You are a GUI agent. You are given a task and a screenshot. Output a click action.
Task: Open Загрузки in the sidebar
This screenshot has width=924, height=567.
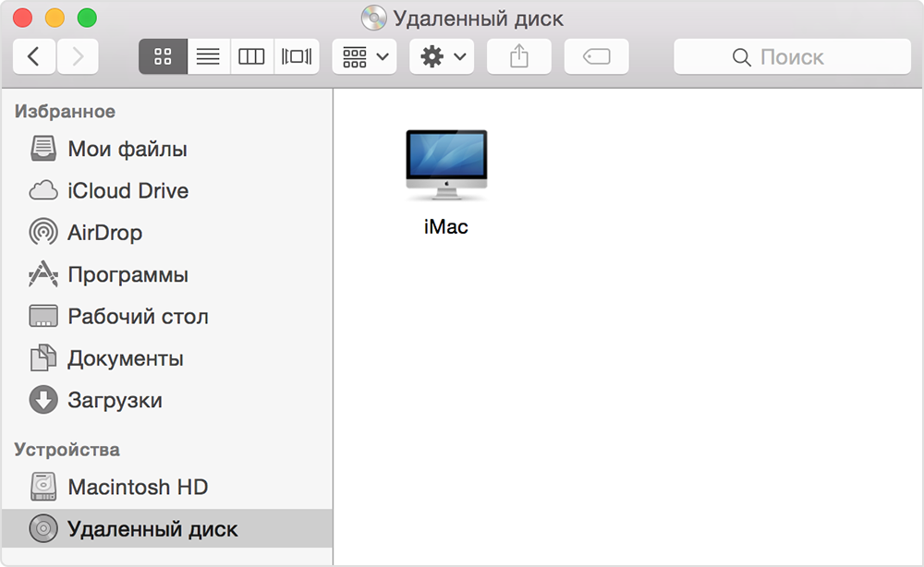tap(115, 401)
